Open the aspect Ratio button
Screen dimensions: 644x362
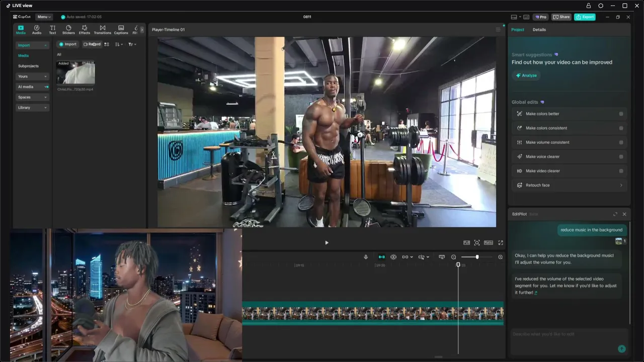(x=489, y=243)
